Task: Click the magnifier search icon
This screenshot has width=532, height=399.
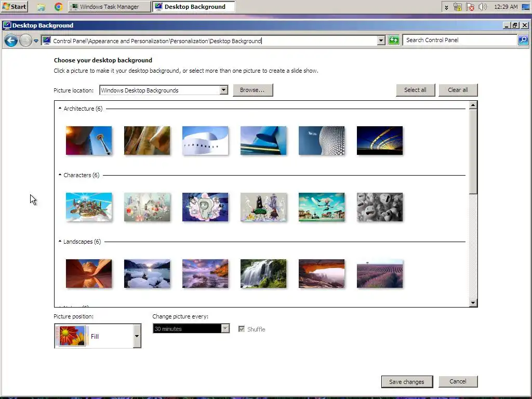Action: 523,40
